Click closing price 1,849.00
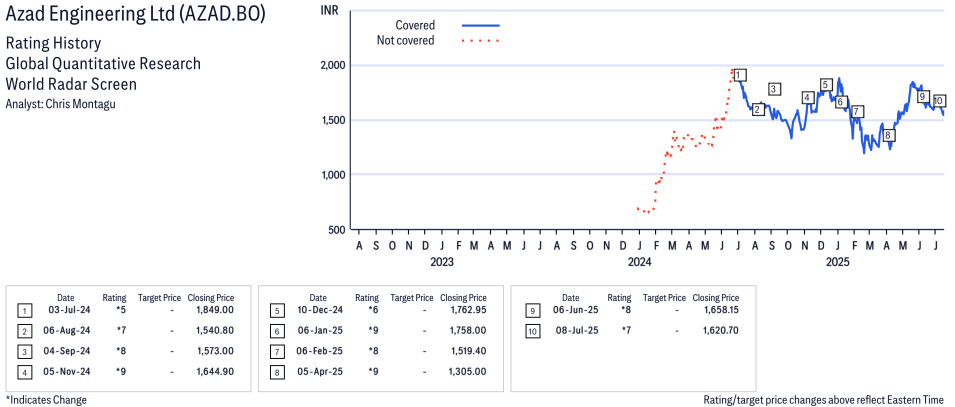Image resolution: width=955 pixels, height=407 pixels. [x=214, y=311]
